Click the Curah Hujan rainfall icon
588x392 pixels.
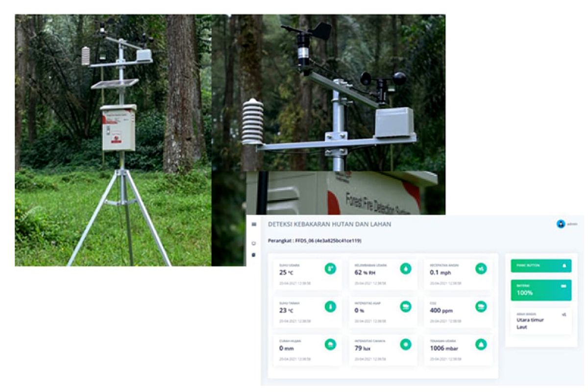[331, 344]
